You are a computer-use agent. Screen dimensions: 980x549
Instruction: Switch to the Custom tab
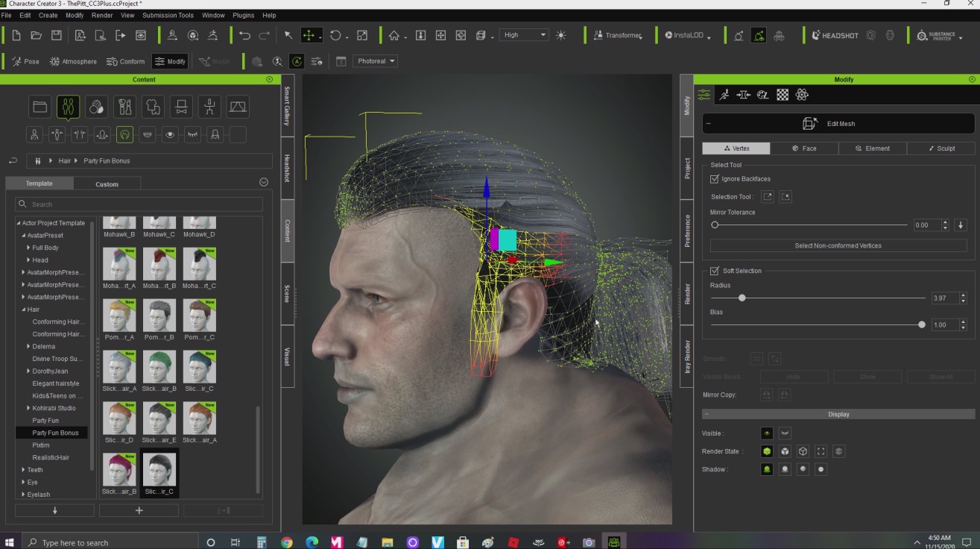point(107,184)
